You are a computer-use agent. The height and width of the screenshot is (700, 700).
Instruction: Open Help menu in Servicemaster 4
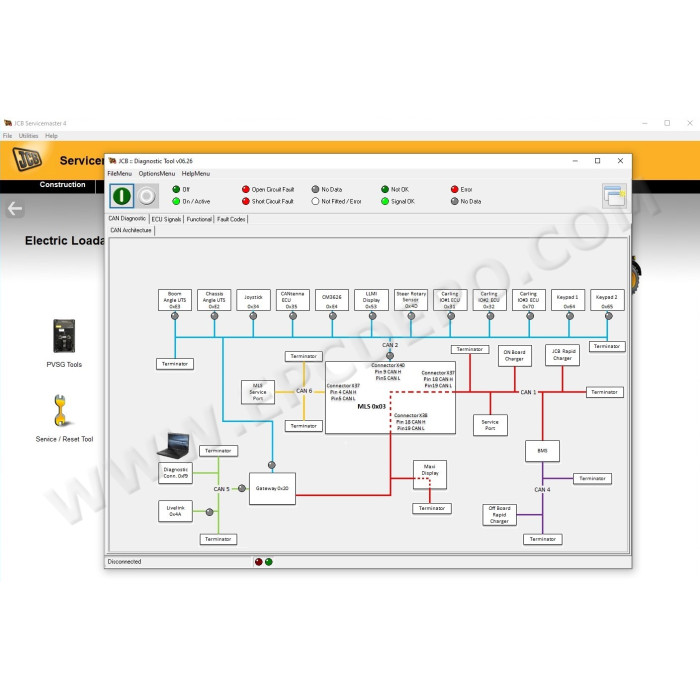click(x=51, y=136)
